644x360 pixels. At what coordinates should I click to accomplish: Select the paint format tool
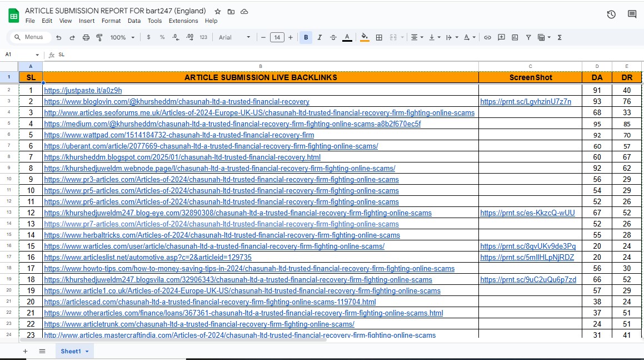click(x=99, y=37)
